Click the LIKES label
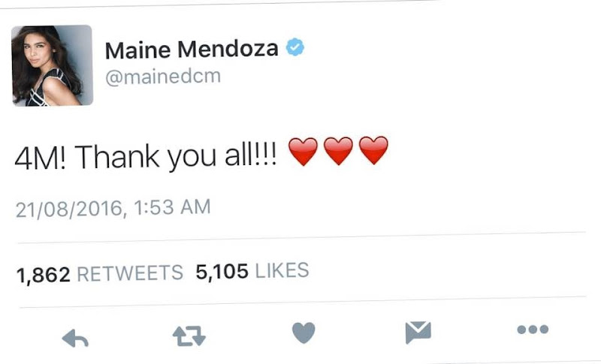The width and height of the screenshot is (601, 364). [x=282, y=270]
